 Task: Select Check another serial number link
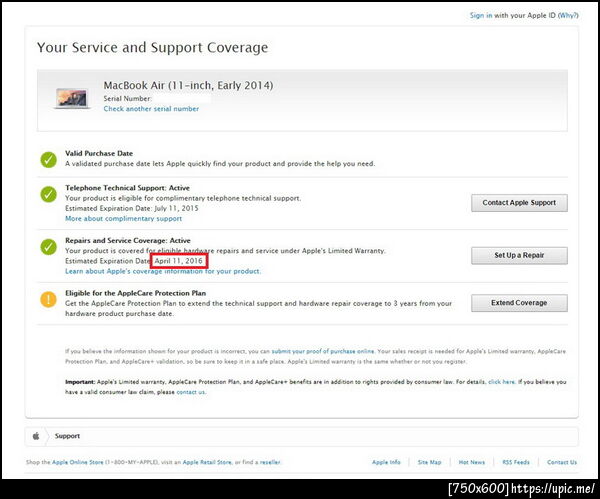tap(151, 109)
